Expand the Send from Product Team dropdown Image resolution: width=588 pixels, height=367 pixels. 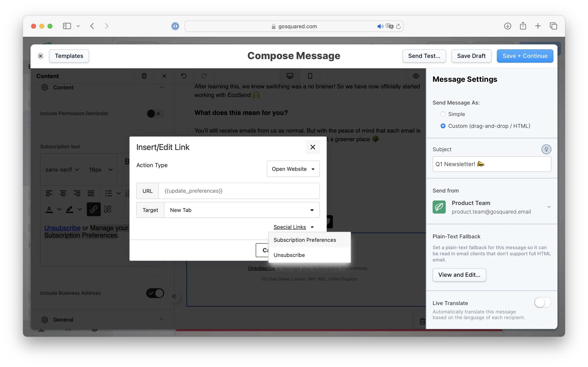coord(548,207)
